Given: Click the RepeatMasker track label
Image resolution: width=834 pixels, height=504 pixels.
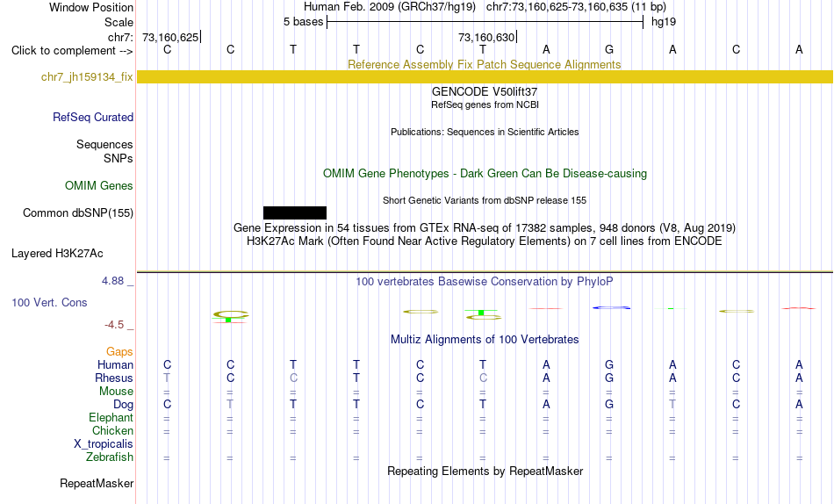Looking at the screenshot, I should pos(97,483).
